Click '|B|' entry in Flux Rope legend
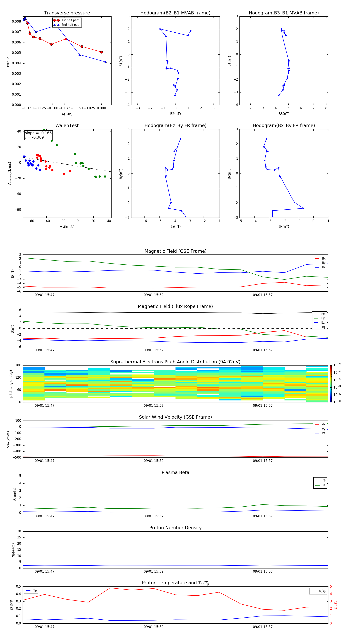 coord(320,327)
